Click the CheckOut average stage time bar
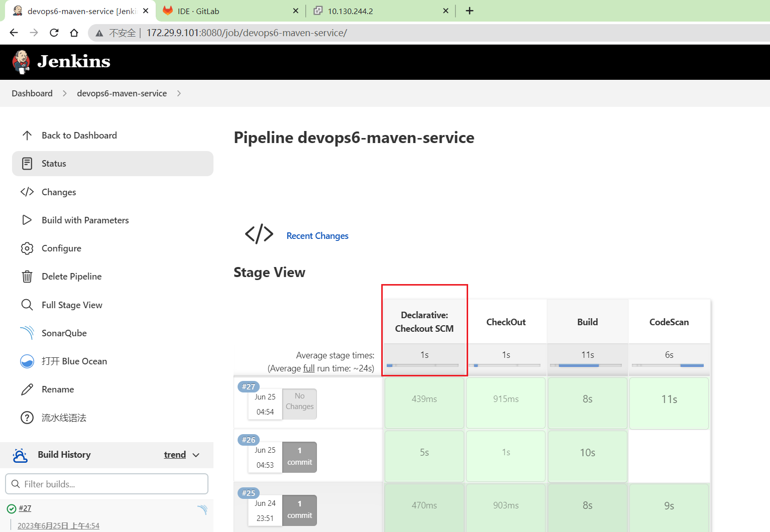 [x=504, y=365]
